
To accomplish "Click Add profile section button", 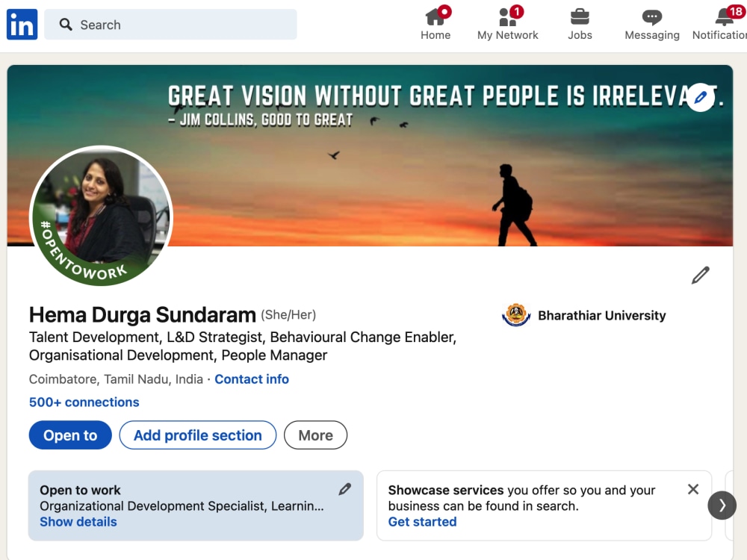I will click(198, 435).
